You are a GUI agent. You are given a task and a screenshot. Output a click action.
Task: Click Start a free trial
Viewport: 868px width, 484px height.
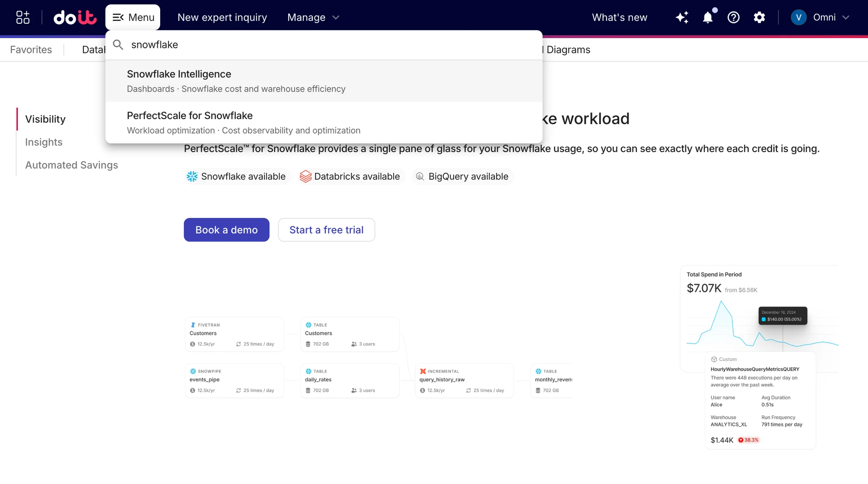(326, 230)
